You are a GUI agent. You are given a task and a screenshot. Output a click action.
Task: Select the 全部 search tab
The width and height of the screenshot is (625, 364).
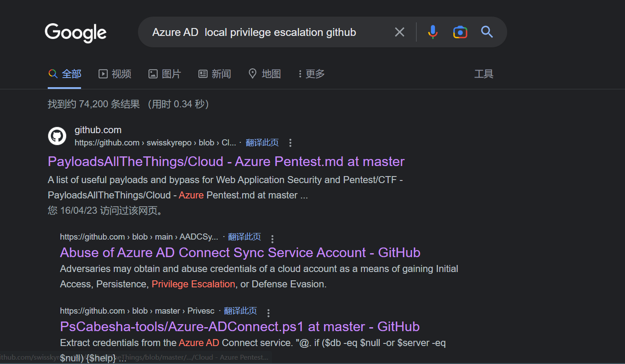pos(65,74)
